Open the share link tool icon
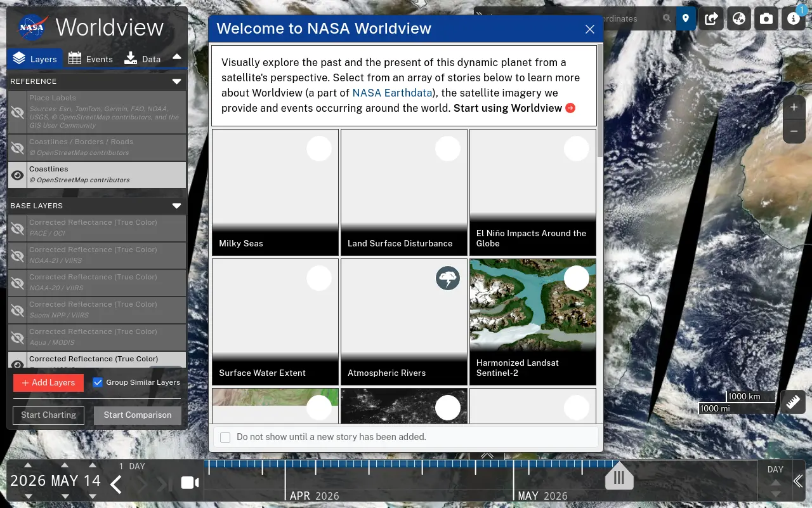Image resolution: width=812 pixels, height=508 pixels. point(711,18)
